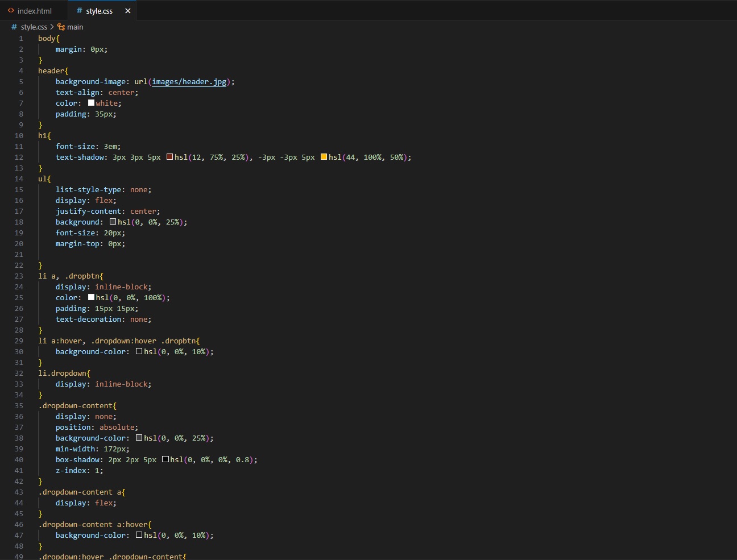Viewport: 737px width, 560px height.
Task: Open orange hsl(44, 100%, 50%) swatch
Action: 324,157
